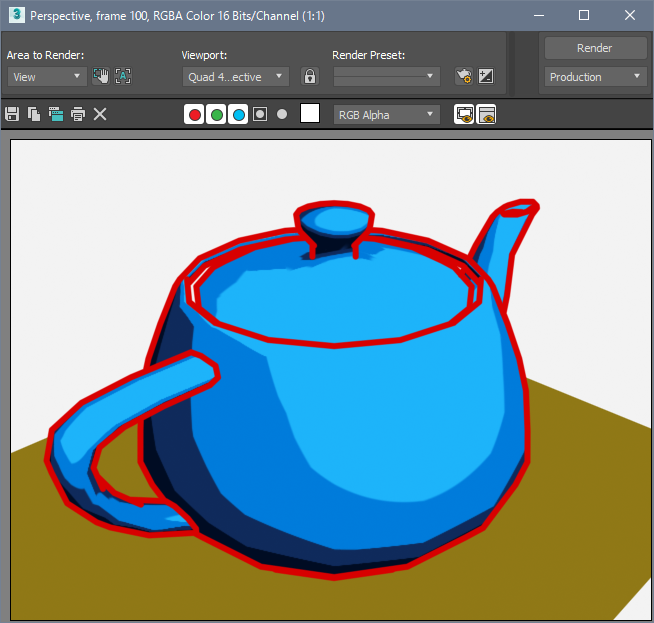Clone the rendered frame window
This screenshot has width=654, height=623.
[56, 115]
